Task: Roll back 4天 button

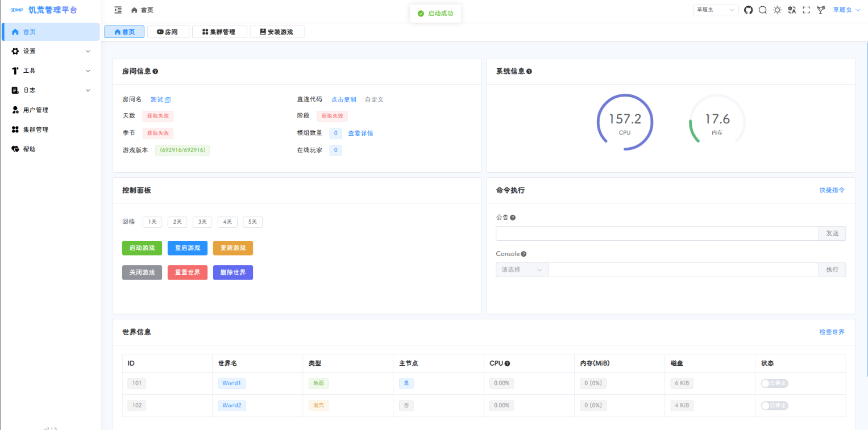Action: coord(227,222)
